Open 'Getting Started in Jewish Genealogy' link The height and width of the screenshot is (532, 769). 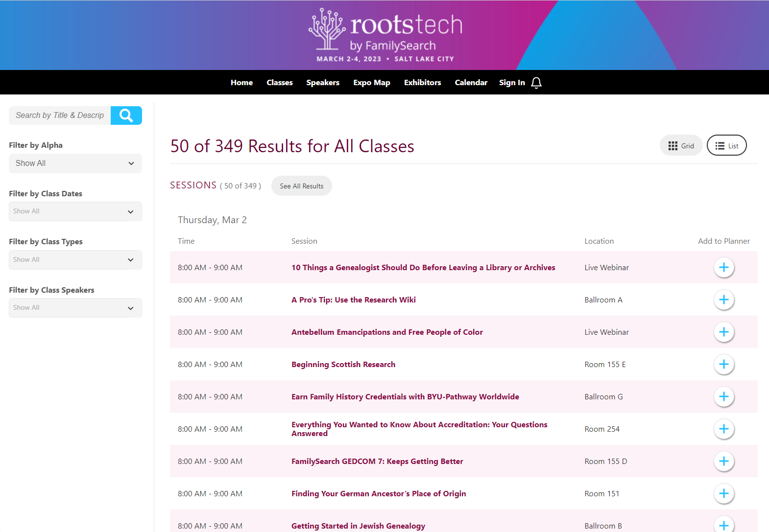[x=358, y=526]
